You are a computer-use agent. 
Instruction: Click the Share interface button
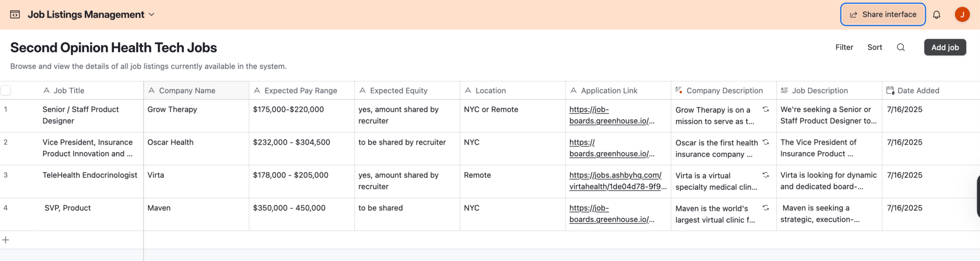click(883, 14)
